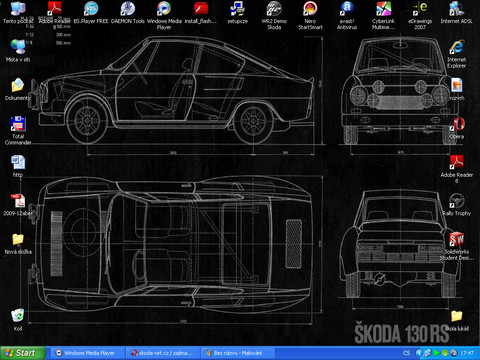Open the Škola lukáš folder
480x360 pixels.
click(456, 316)
